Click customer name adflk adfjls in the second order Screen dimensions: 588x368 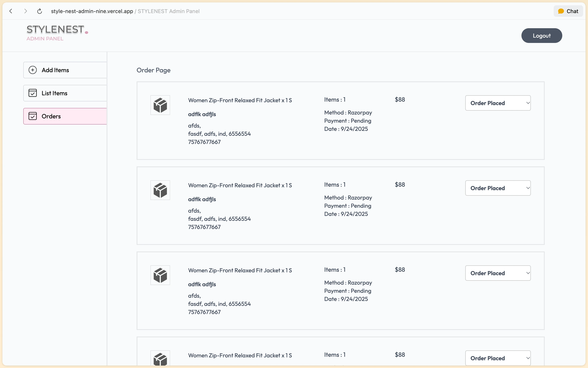coord(202,199)
